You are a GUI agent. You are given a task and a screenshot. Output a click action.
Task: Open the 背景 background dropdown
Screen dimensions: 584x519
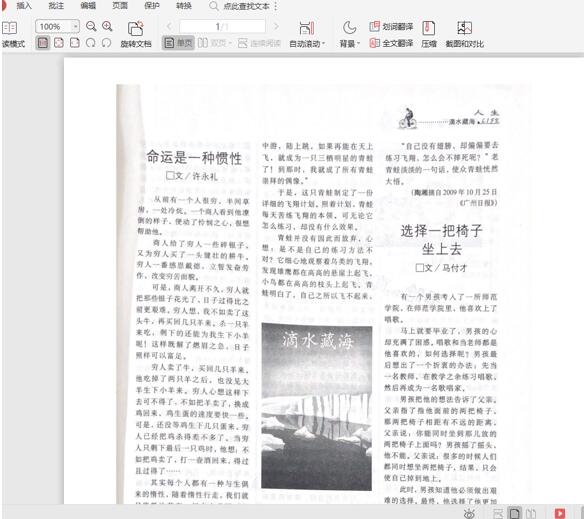coord(349,35)
